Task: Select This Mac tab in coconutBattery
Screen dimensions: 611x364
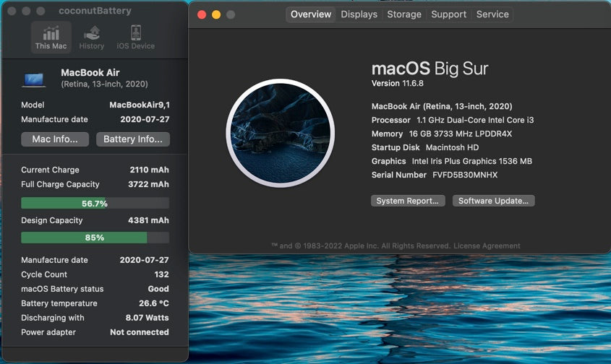Action: [51, 37]
